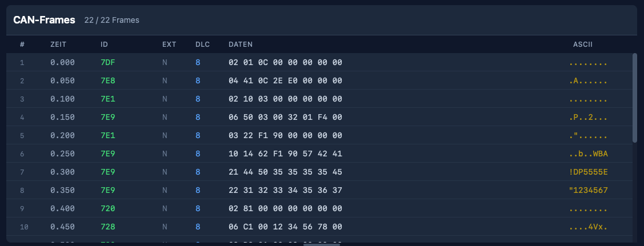Viewport: 644px width, 246px height.
Task: Click data bytes 06 50 03 00 32 01 F4 00
Action: 285,118
